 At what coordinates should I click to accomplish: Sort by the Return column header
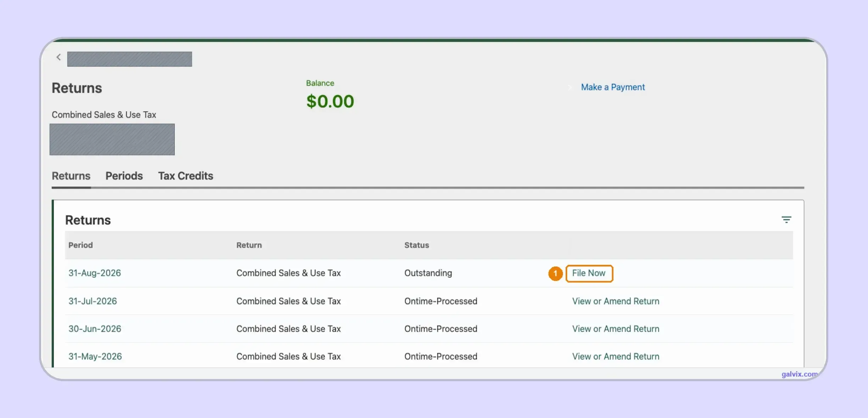pyautogui.click(x=249, y=245)
